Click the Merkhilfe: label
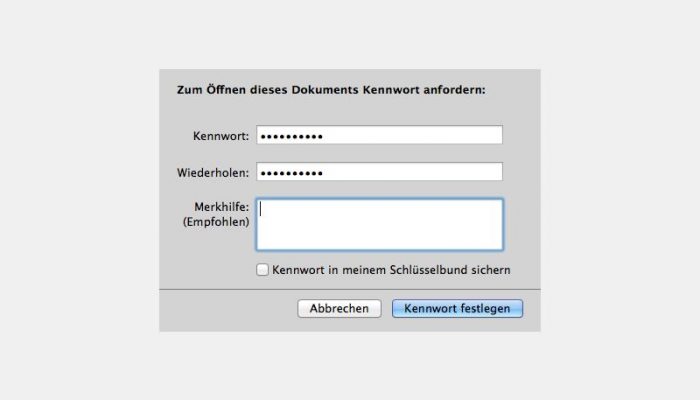The image size is (700, 400). (221, 207)
